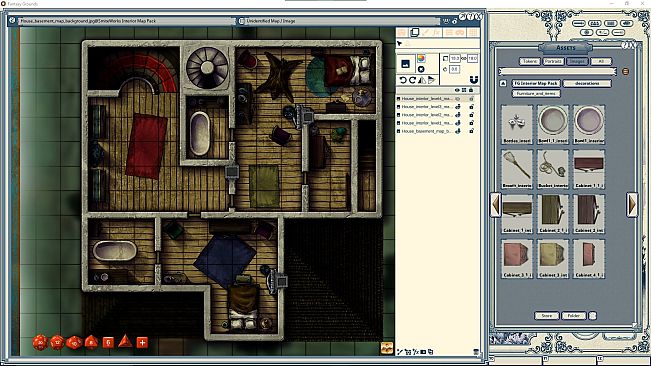The image size is (651, 366).
Task: Toggle the magnet snap icon
Action: pyautogui.click(x=474, y=80)
